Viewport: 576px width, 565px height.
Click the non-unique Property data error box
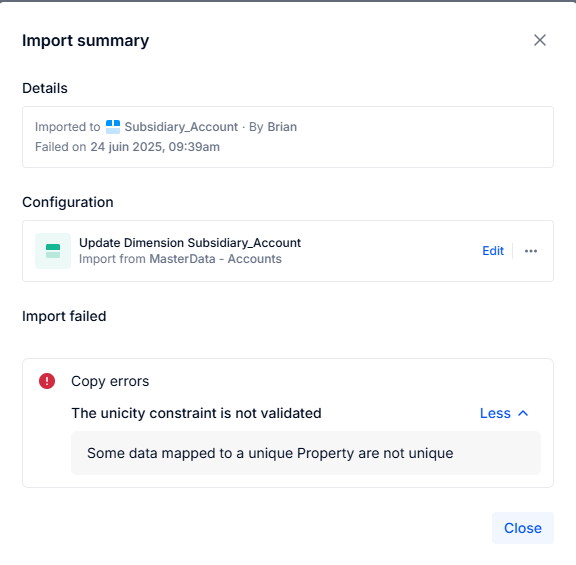point(306,453)
